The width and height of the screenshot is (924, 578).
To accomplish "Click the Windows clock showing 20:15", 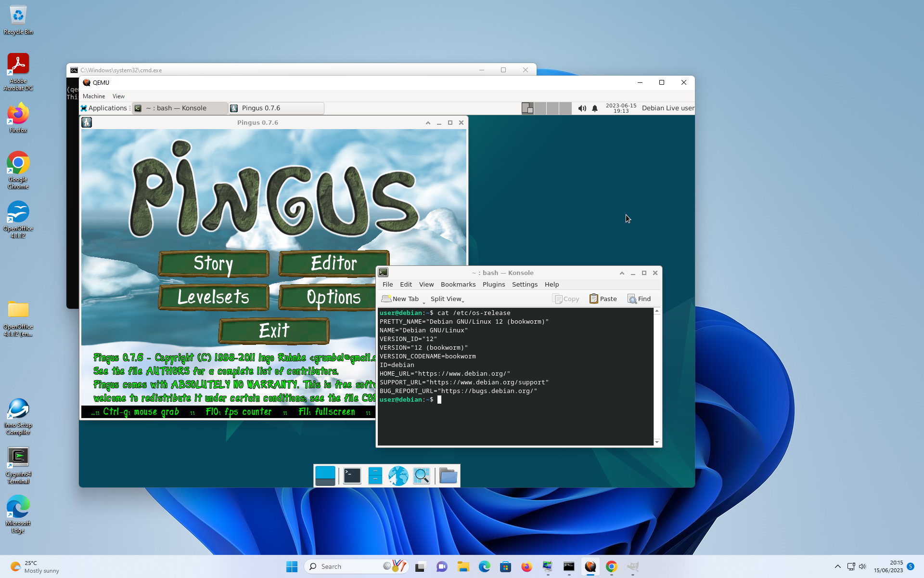I will pos(888,566).
